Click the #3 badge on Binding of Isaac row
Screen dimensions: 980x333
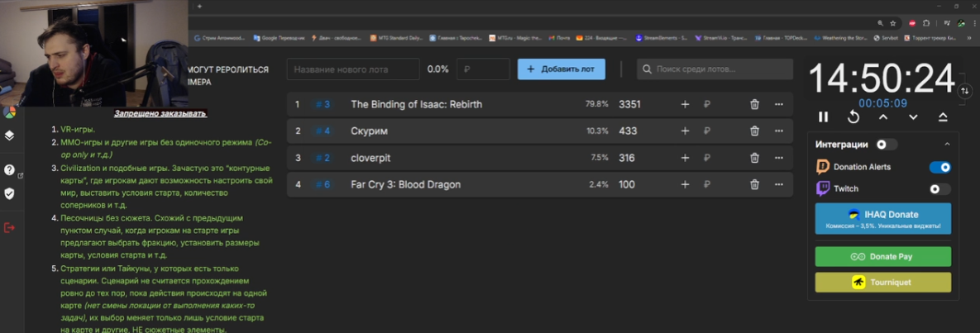[x=323, y=104]
